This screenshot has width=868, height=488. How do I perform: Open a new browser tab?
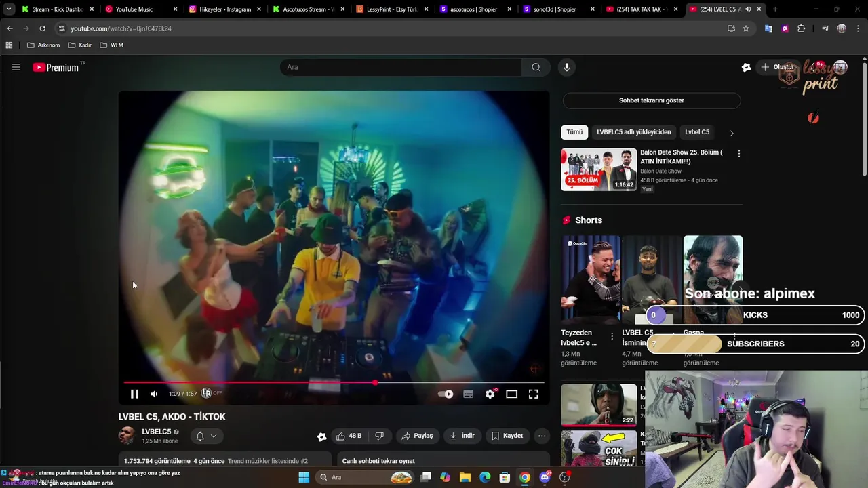[x=775, y=9]
